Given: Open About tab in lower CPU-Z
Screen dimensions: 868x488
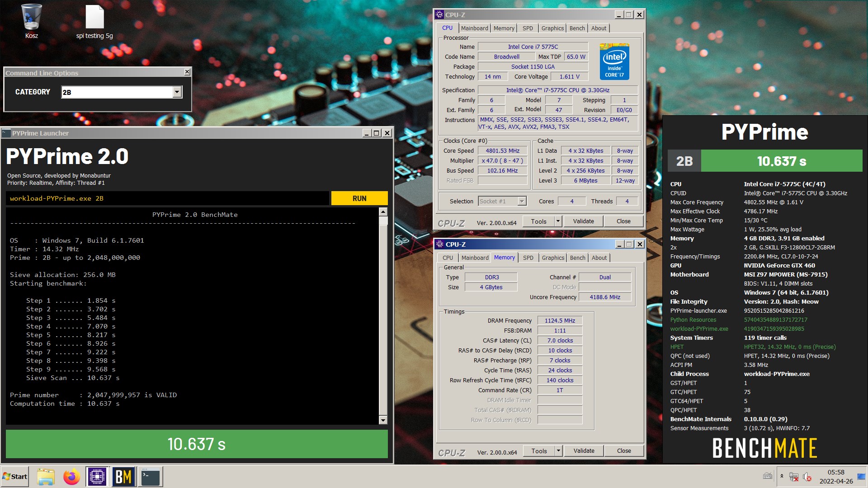Looking at the screenshot, I should [x=599, y=258].
